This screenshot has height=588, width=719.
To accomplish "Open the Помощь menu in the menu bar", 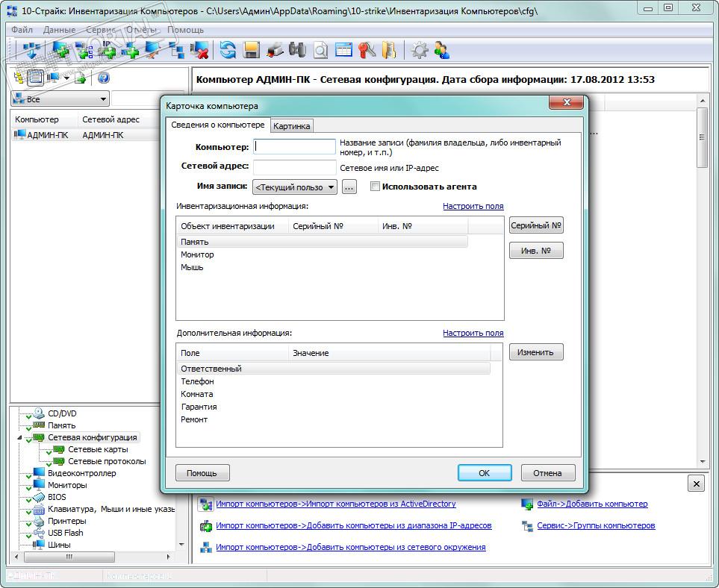I will pos(185,29).
